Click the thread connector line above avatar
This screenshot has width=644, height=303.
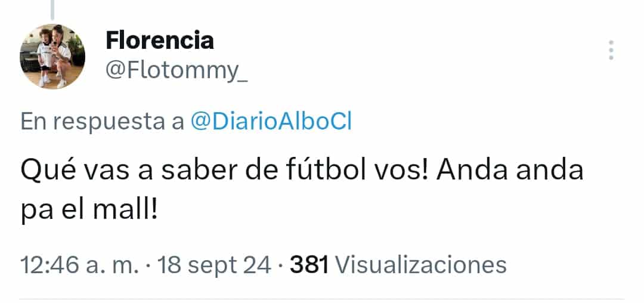(52, 8)
